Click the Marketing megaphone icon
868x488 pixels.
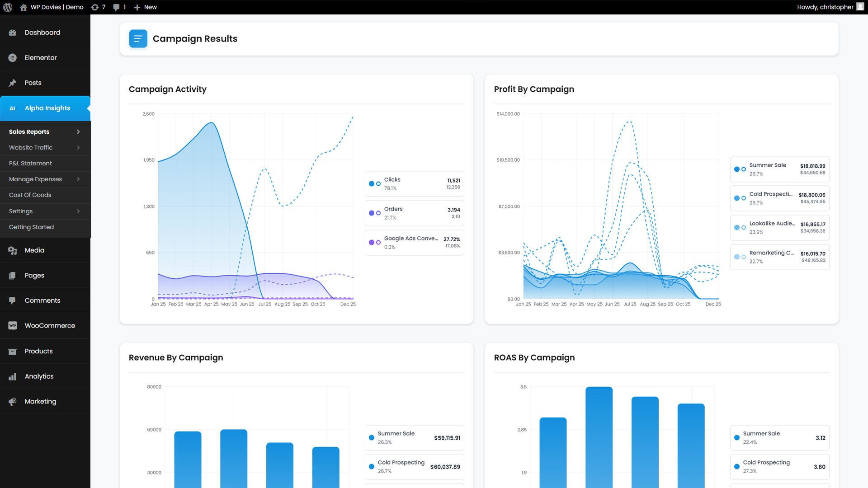click(x=13, y=401)
